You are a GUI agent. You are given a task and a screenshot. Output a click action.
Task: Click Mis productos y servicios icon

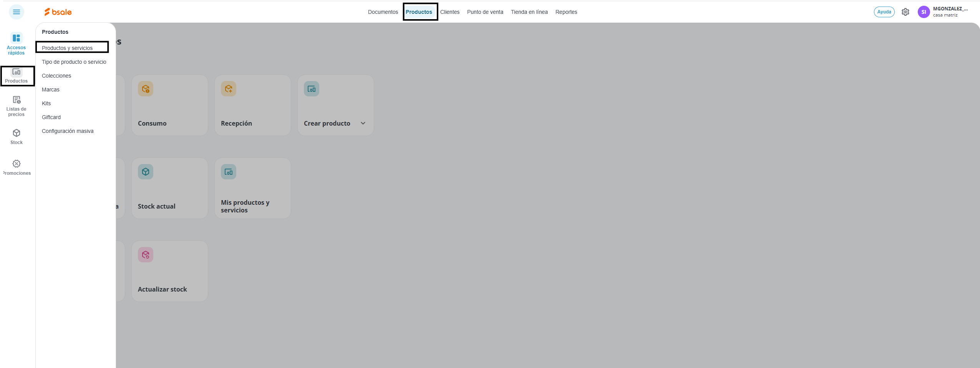[229, 172]
